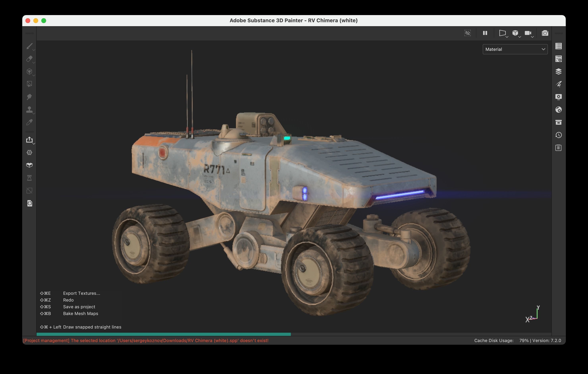Screen dimensions: 588x374
Task: Click the 'Redo' shortcut hint
Action: pos(68,300)
